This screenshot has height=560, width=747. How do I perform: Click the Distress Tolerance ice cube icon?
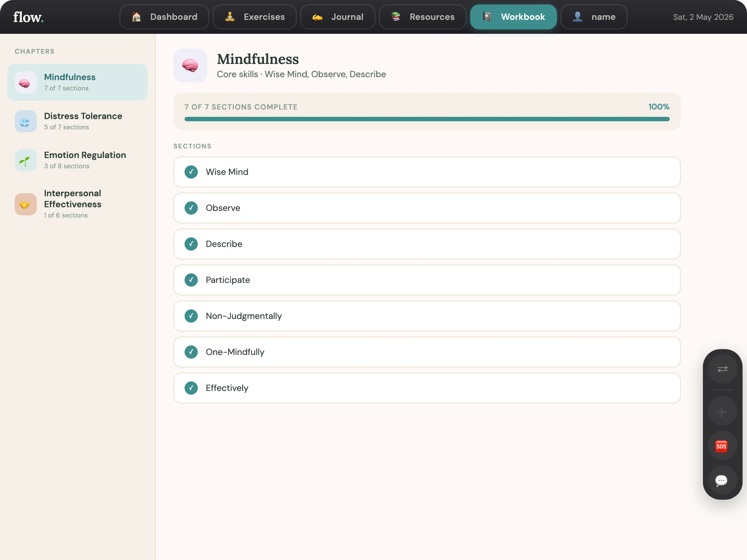click(26, 121)
